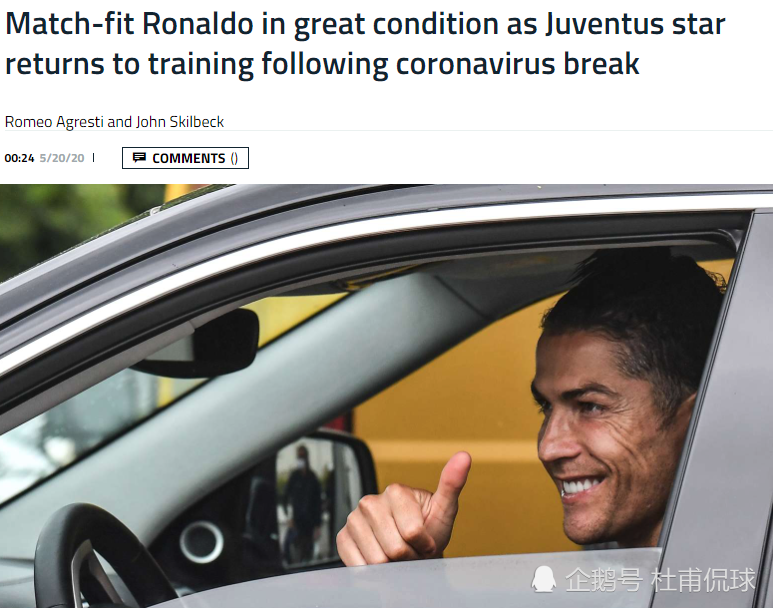
Task: Click the penguin logo in the watermark
Action: 544,578
